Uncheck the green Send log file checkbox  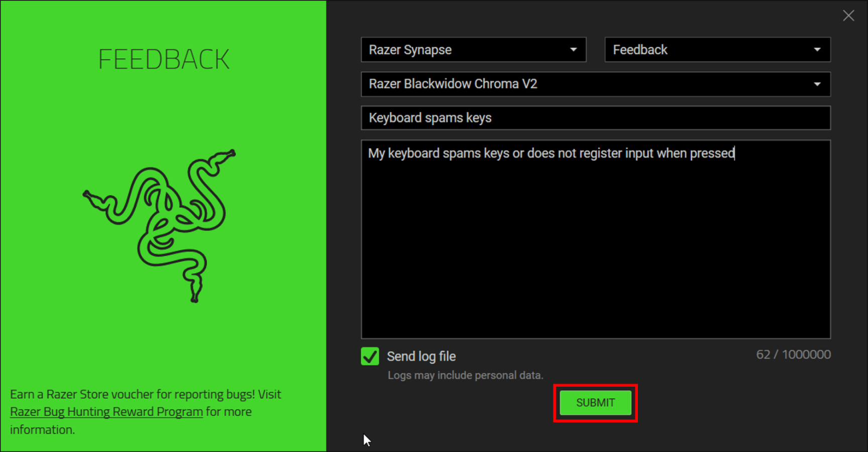point(370,356)
